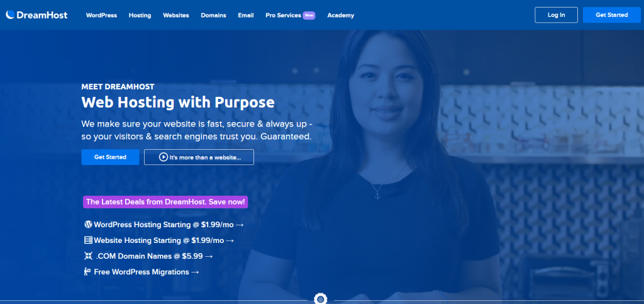Expand the Websites navigation menu
644x304 pixels.
click(x=176, y=15)
